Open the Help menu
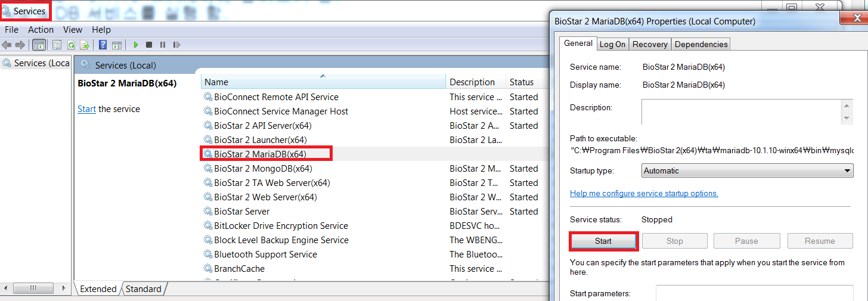The image size is (868, 301). [x=101, y=29]
